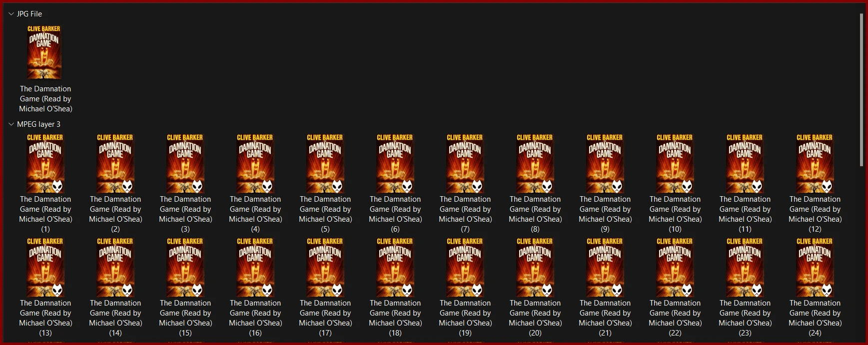Select MP3 file numbered (22)
Viewport: 868px width, 345px height.
pyautogui.click(x=675, y=287)
